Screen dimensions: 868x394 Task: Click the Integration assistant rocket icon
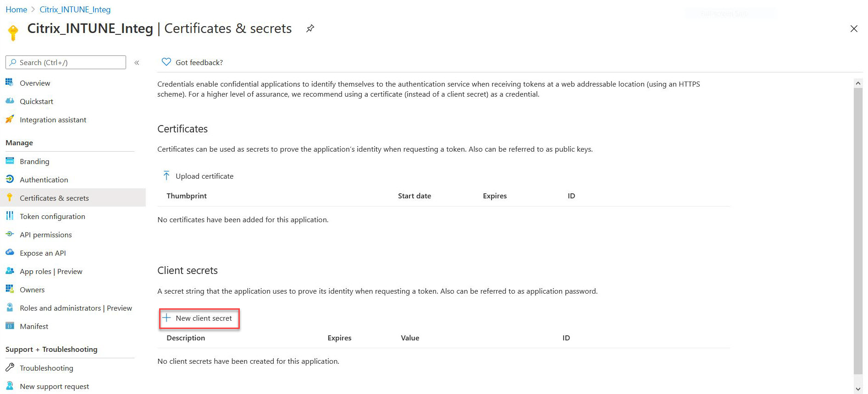[x=10, y=119]
